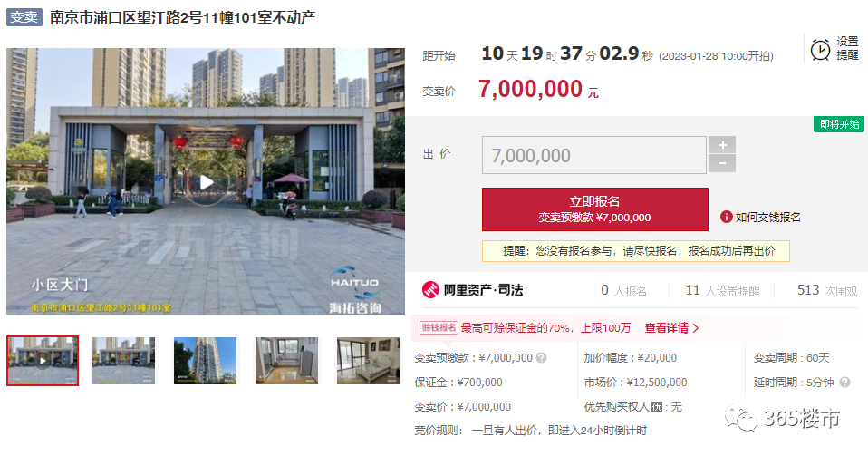Image resolution: width=868 pixels, height=456 pixels.
Task: Click the 除钱报名 tag label
Action: pos(439,327)
